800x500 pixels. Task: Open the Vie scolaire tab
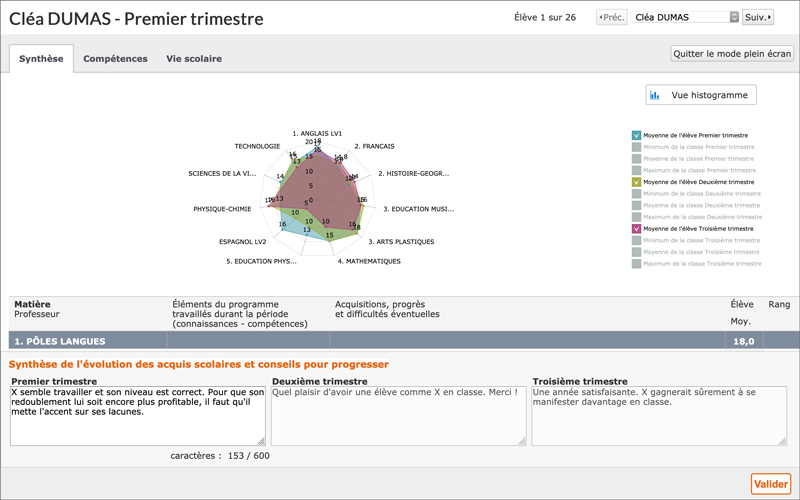(194, 59)
